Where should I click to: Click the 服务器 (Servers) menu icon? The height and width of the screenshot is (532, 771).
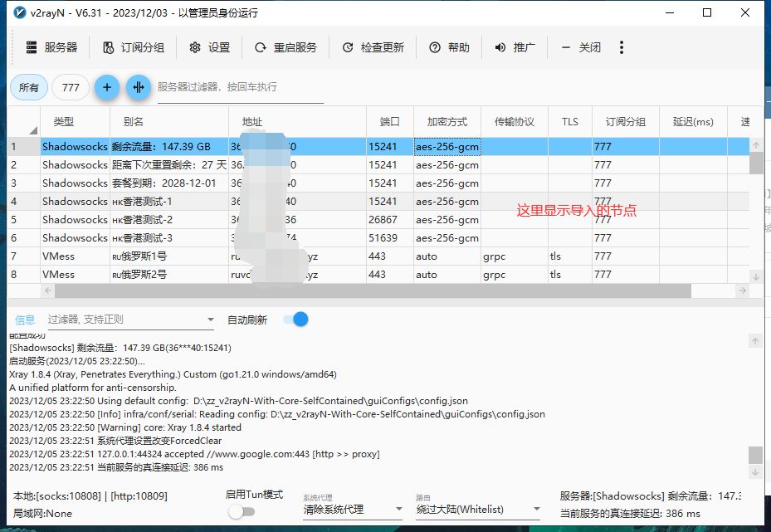[32, 47]
